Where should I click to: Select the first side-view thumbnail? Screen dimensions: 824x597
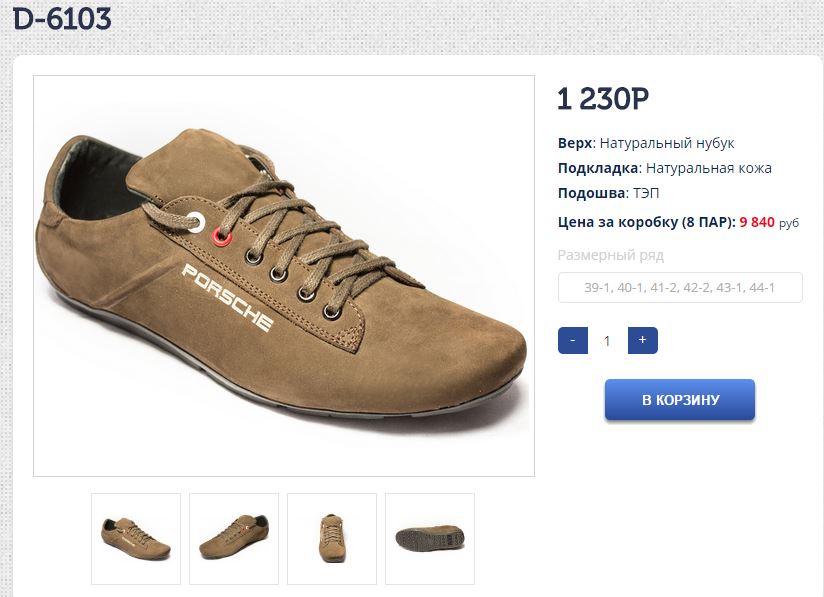136,538
